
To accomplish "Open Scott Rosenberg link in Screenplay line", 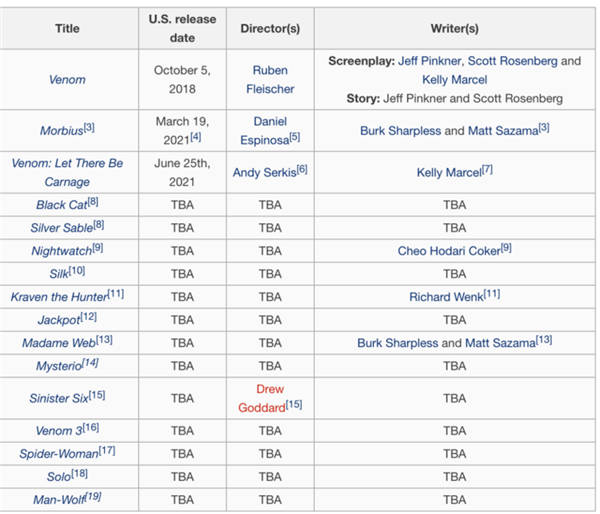I will point(512,61).
